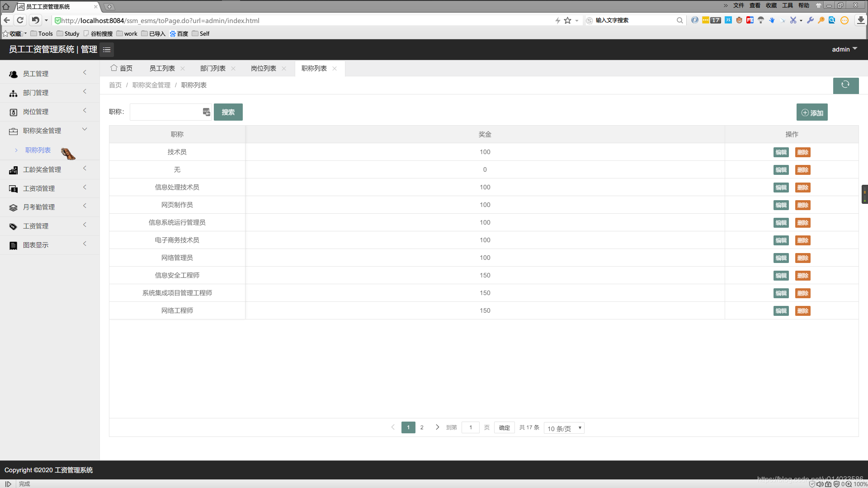Close the 部门列表 tab
This screenshot has height=488, width=868.
click(233, 69)
